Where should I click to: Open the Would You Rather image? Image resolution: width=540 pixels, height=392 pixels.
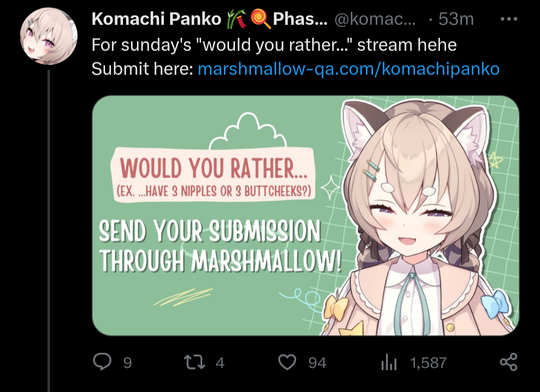tap(305, 216)
